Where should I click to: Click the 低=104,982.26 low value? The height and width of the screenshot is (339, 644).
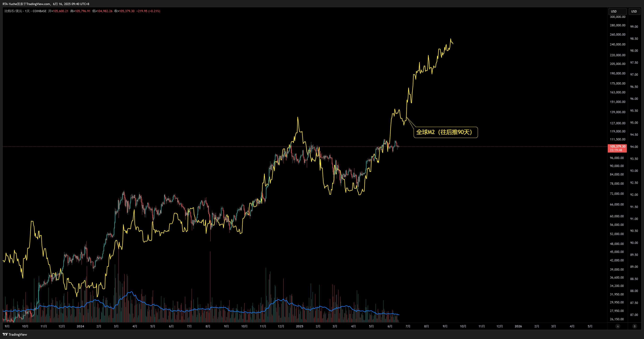pyautogui.click(x=102, y=11)
